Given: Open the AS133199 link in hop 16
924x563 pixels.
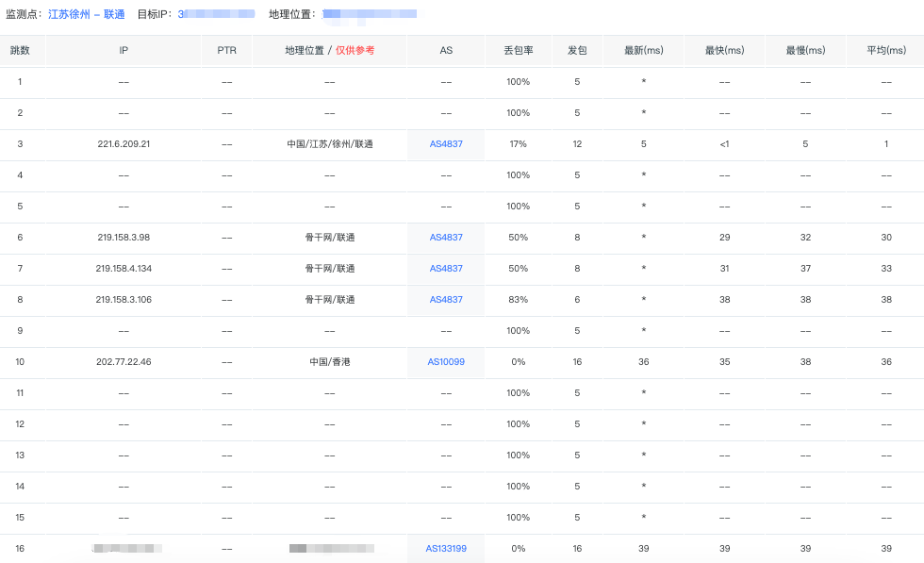Looking at the screenshot, I should point(446,549).
